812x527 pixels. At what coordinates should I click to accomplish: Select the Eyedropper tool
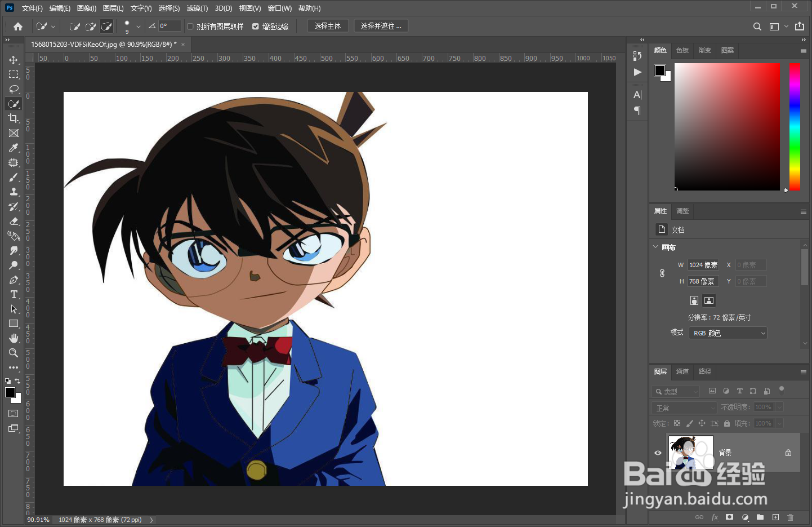[x=14, y=148]
